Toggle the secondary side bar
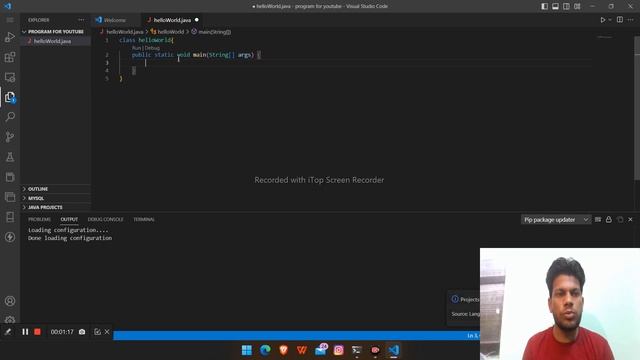640x360 pixels. pos(566,6)
